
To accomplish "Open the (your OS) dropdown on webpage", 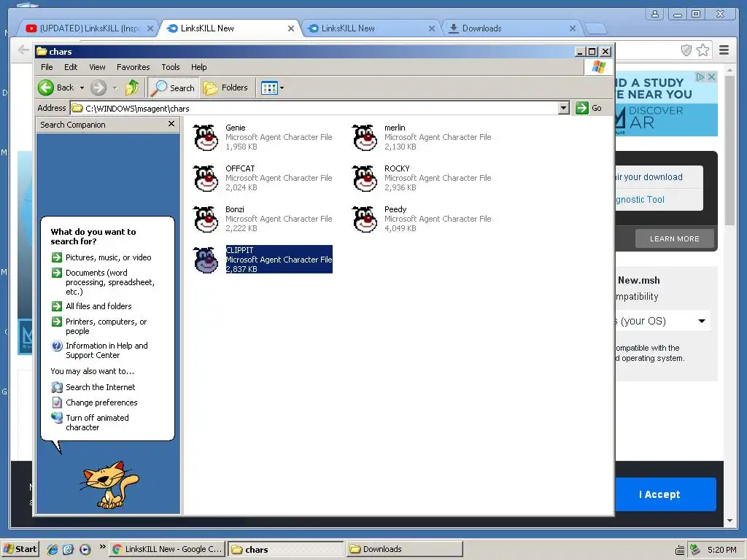I will pos(662,321).
